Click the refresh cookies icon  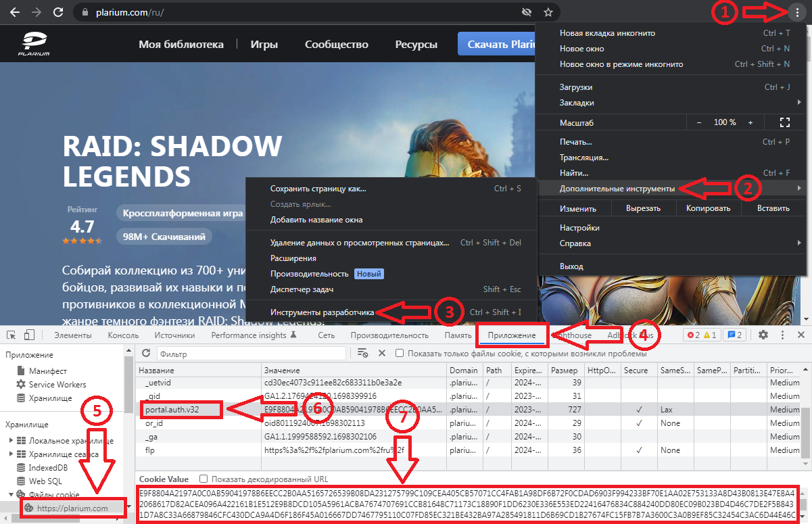[146, 353]
